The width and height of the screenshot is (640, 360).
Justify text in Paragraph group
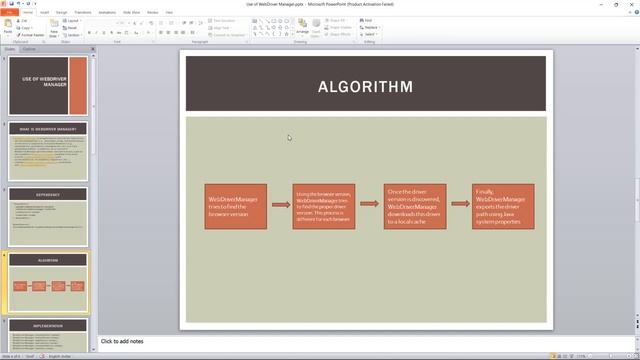(x=183, y=33)
